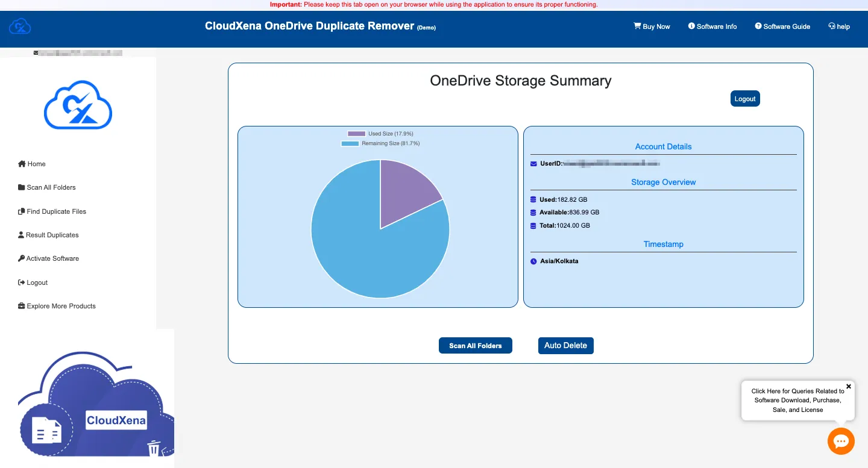Toggle Used Size legend swatch
Screen dimensions: 868x468
click(x=356, y=134)
